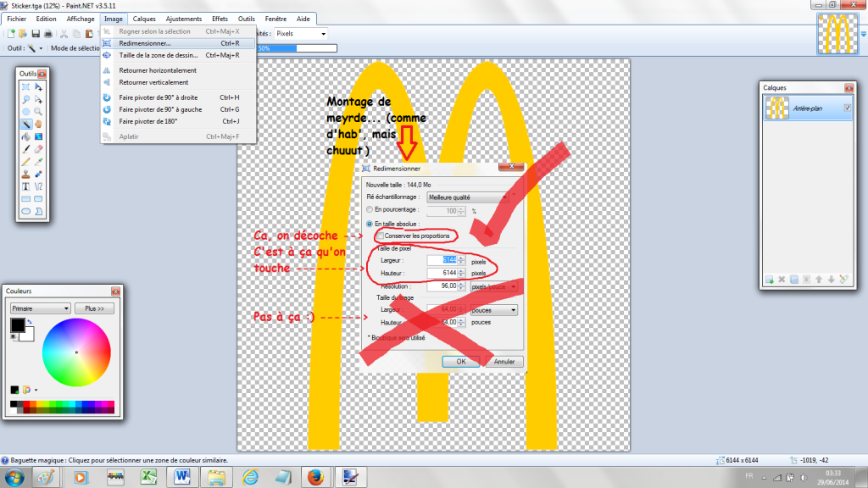868x488 pixels.
Task: Open the Effets menu
Action: coord(220,19)
